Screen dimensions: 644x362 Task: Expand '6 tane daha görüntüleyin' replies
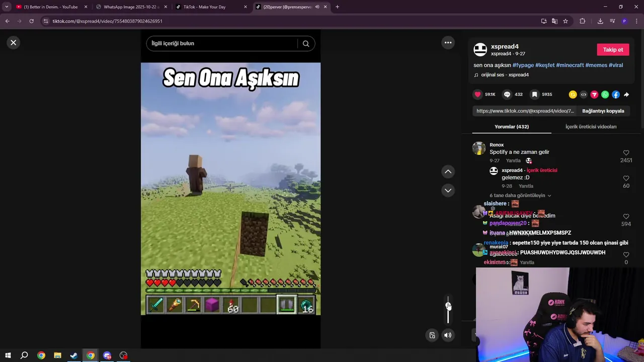(x=520, y=196)
